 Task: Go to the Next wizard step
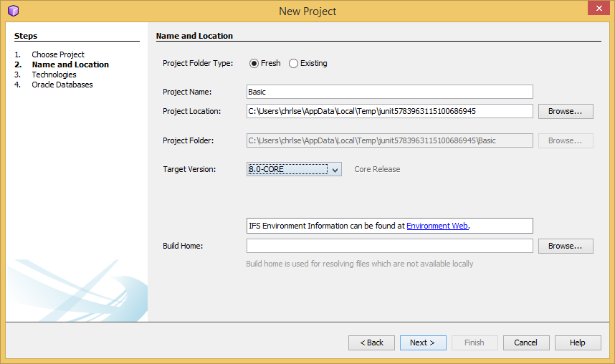pyautogui.click(x=423, y=343)
